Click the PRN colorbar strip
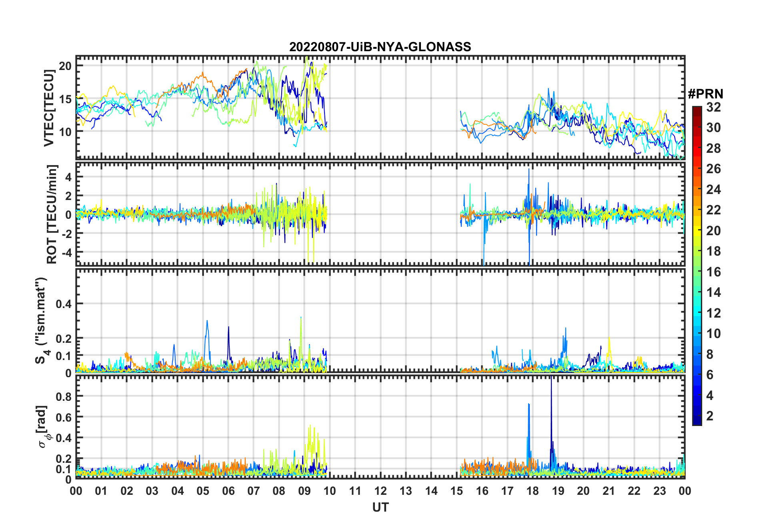The height and width of the screenshot is (532, 761). click(x=697, y=266)
